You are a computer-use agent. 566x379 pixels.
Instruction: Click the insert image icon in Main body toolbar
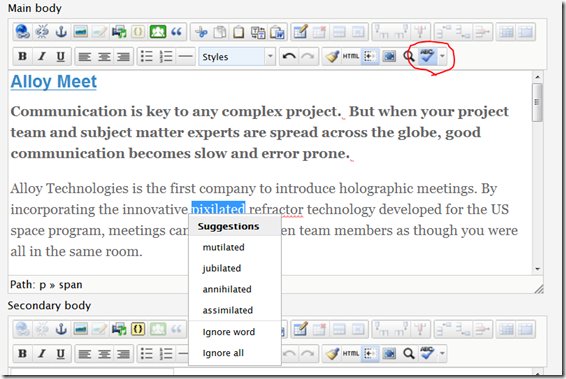point(80,32)
